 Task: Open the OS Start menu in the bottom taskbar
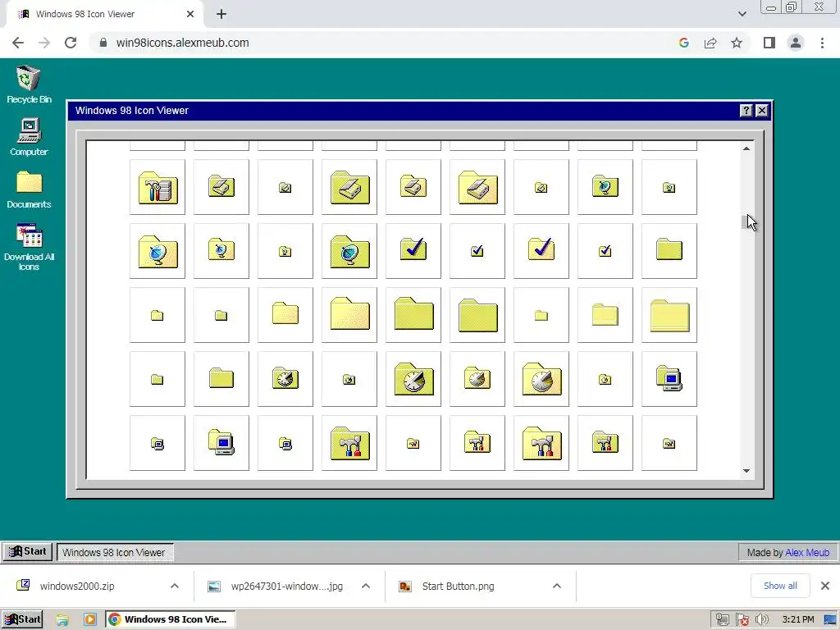click(x=22, y=619)
